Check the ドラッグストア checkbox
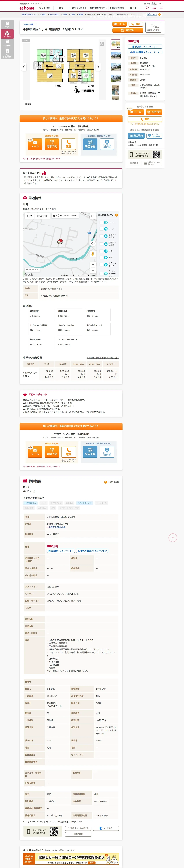184x868 pixels. (x=101, y=264)
